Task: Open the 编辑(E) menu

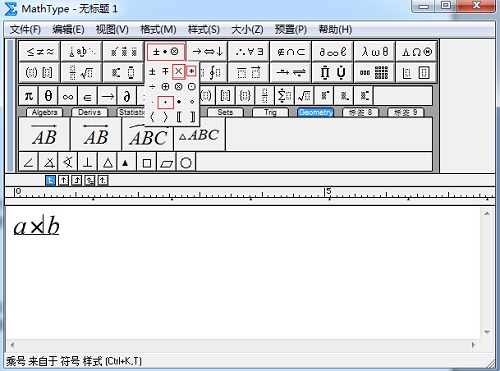Action: click(x=68, y=30)
